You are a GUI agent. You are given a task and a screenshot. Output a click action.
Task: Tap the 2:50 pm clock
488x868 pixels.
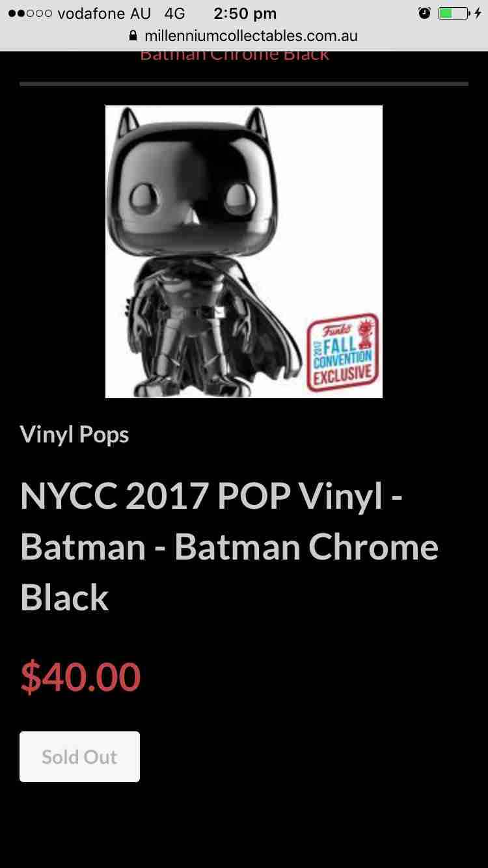pyautogui.click(x=245, y=13)
